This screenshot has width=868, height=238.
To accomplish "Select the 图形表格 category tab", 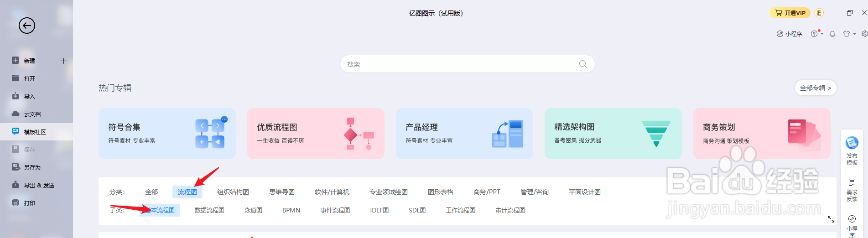I will tap(441, 192).
